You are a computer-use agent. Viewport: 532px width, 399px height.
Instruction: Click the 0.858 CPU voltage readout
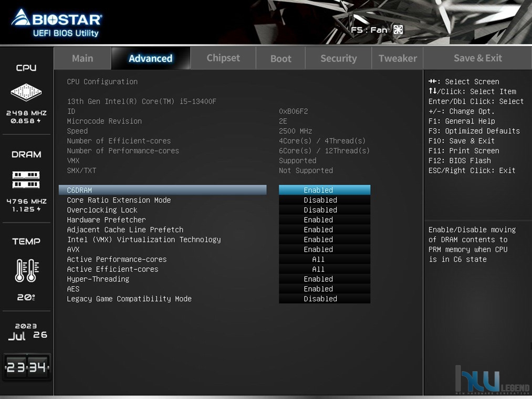coord(25,121)
